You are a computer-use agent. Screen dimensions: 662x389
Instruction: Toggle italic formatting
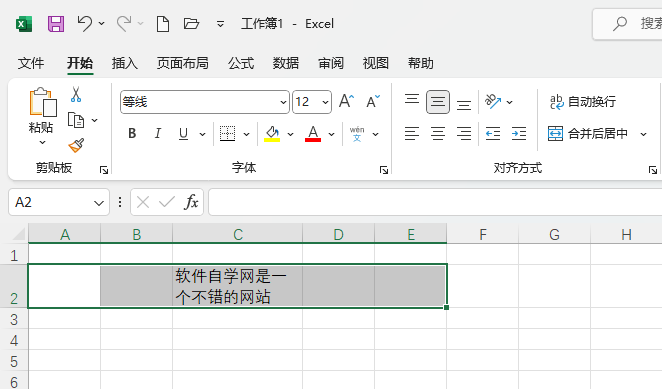[x=158, y=134]
